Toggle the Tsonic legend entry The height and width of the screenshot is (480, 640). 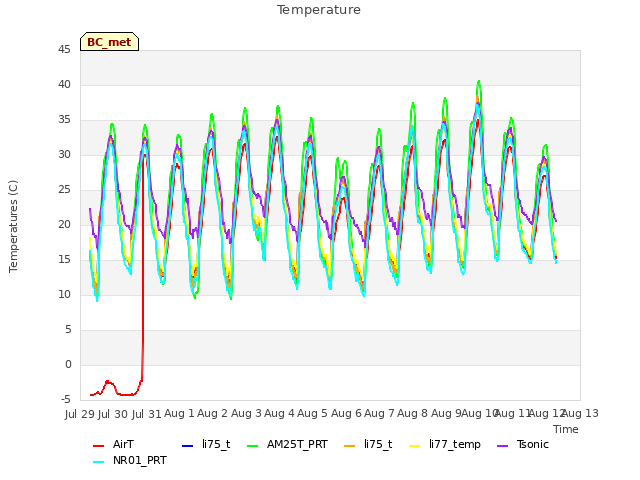tap(523, 444)
